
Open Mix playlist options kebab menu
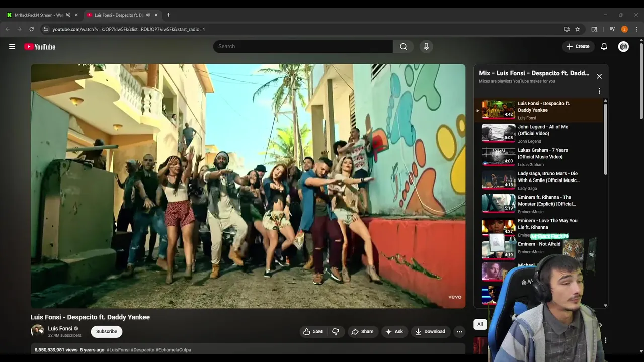(x=599, y=91)
